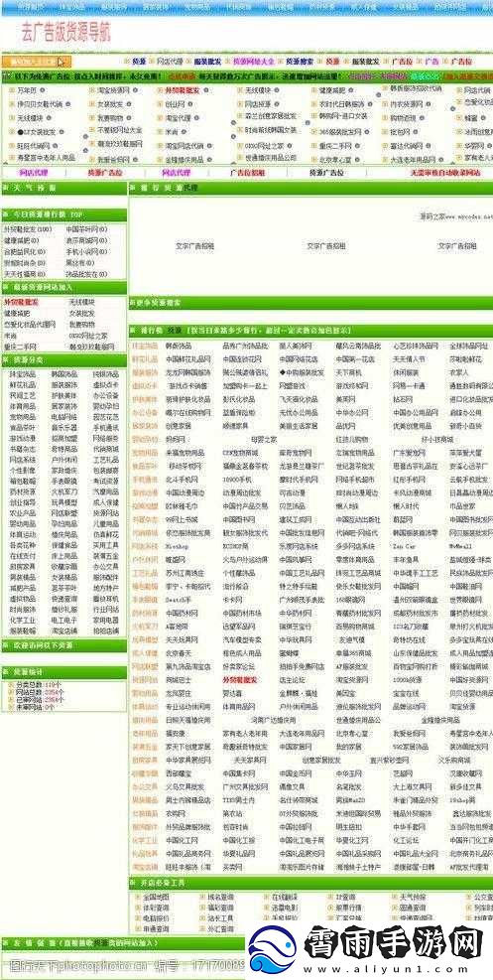The image size is (493, 980).
Task: Open the 99网上书城 link
Action: coord(182,519)
